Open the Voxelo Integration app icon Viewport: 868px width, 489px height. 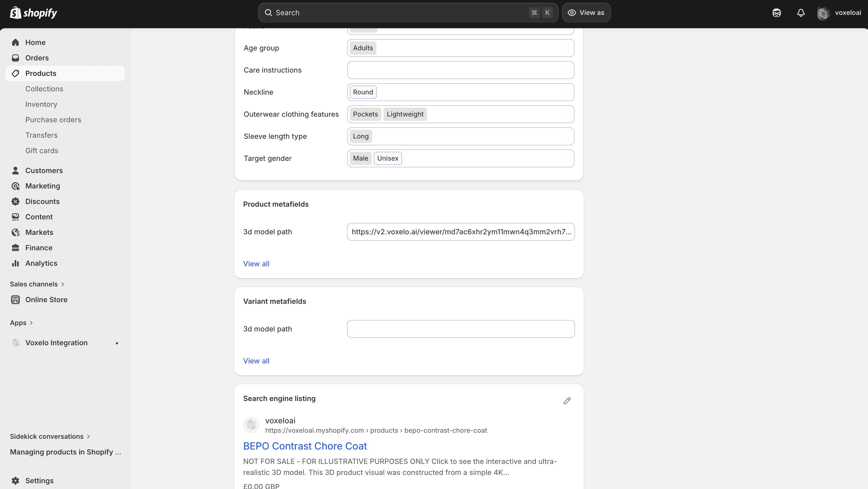pyautogui.click(x=15, y=343)
